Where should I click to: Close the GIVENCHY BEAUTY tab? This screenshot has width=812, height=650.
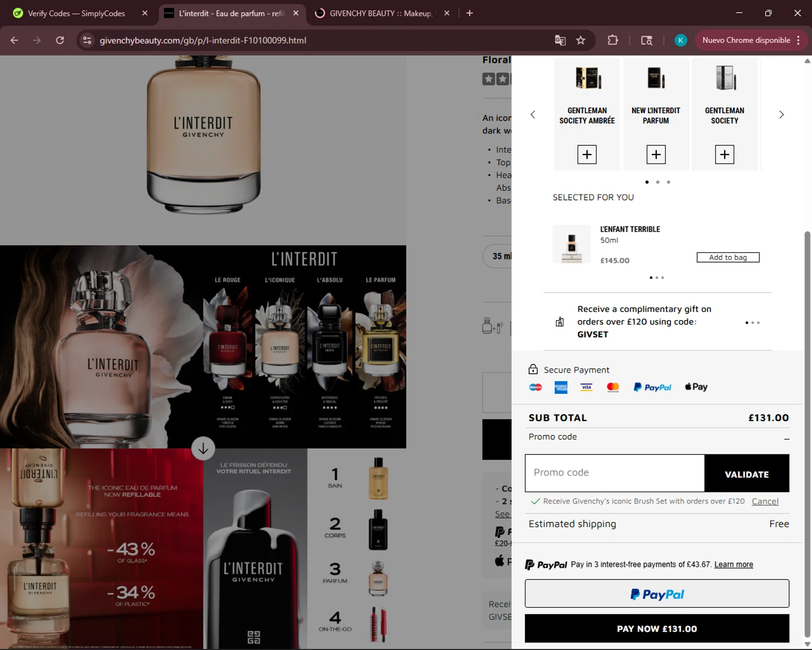(447, 13)
